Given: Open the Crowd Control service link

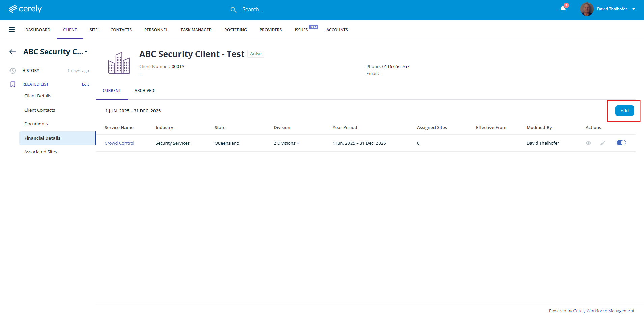Looking at the screenshot, I should [x=119, y=143].
